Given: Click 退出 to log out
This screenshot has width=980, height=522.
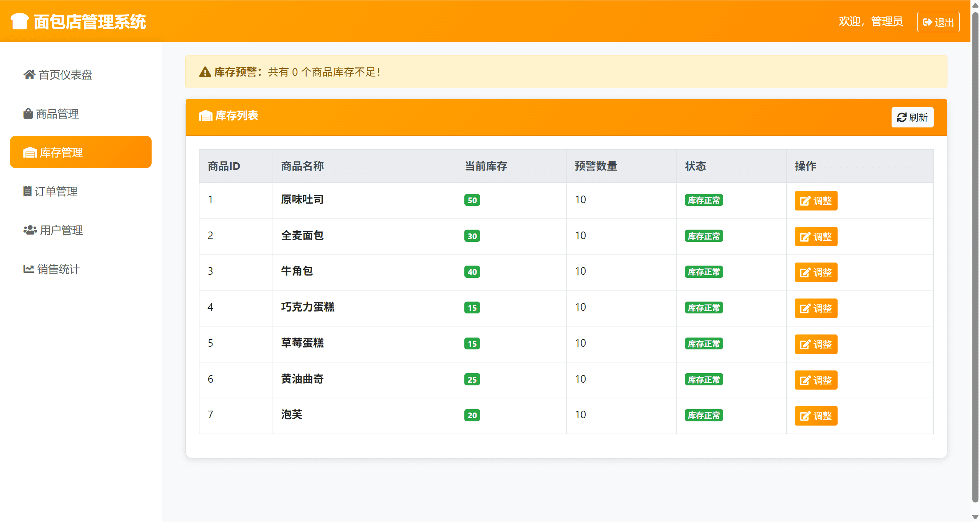Looking at the screenshot, I should click(938, 22).
